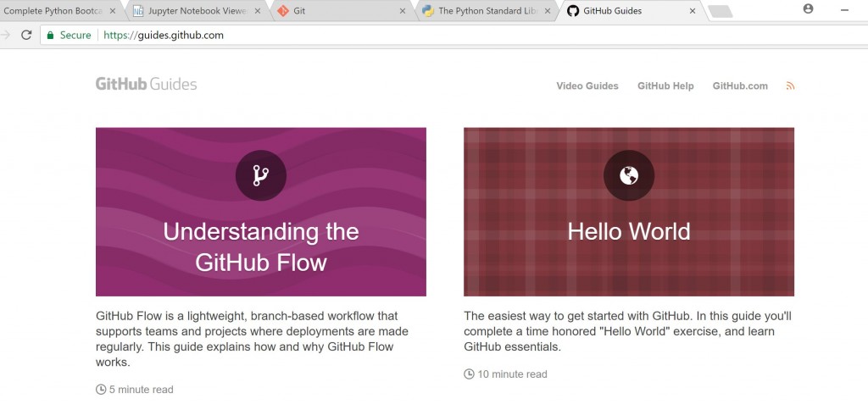Image resolution: width=868 pixels, height=404 pixels.
Task: Close the Git tab
Action: [x=403, y=11]
